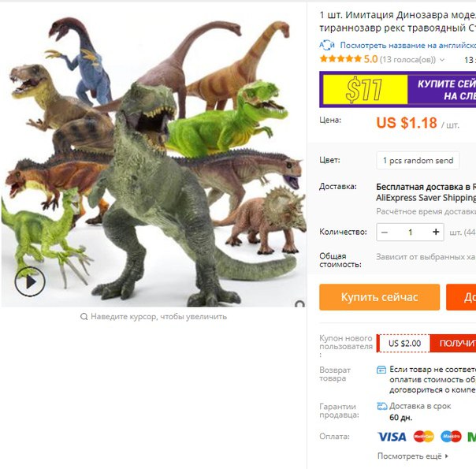The height and width of the screenshot is (469, 476).
Task: Select the Maestro payment icon
Action: [451, 437]
